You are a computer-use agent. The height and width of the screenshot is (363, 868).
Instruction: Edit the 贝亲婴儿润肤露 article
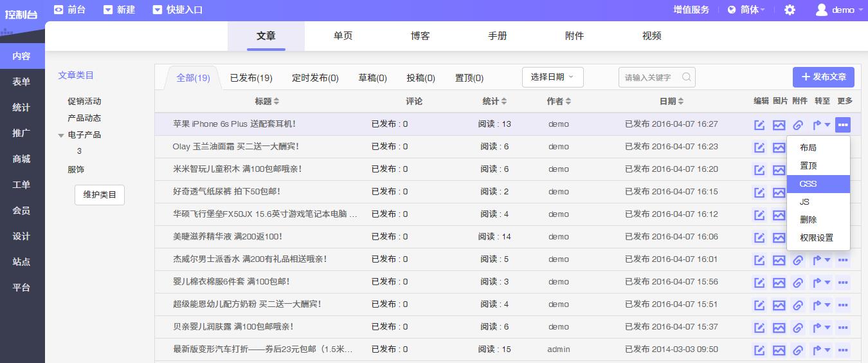pos(759,328)
